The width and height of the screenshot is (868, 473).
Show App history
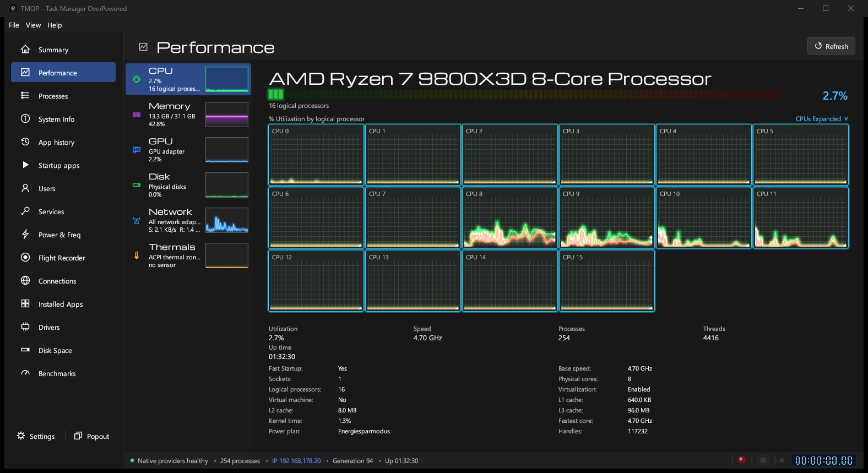click(63, 142)
